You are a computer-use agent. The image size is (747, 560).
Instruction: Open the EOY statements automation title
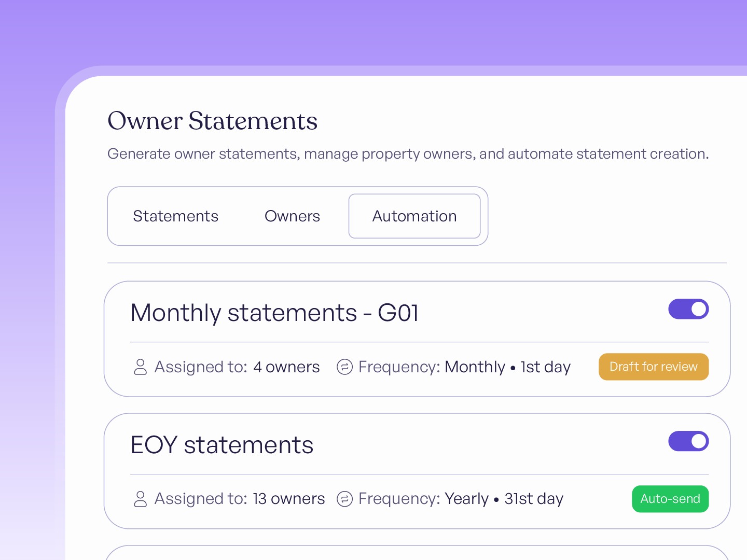222,445
